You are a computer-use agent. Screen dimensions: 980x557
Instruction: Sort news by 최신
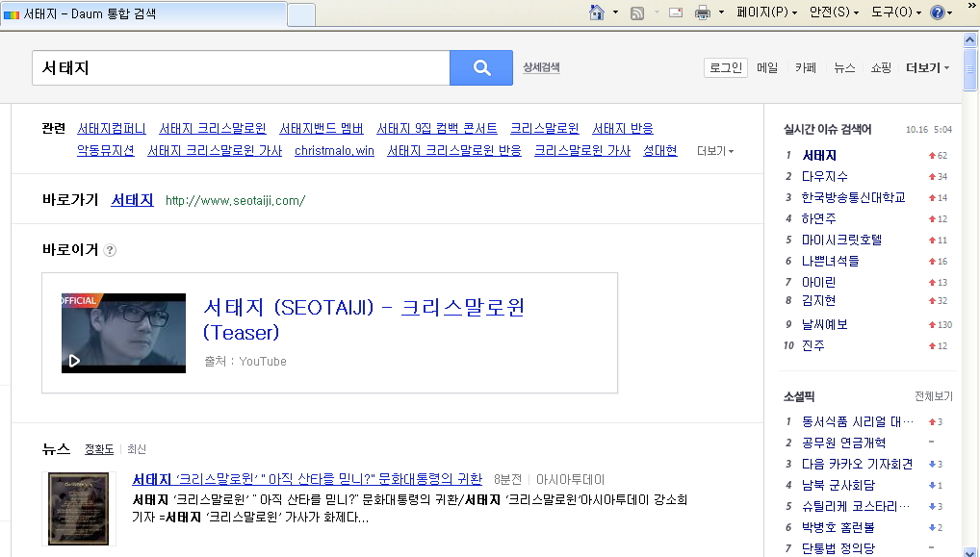137,449
